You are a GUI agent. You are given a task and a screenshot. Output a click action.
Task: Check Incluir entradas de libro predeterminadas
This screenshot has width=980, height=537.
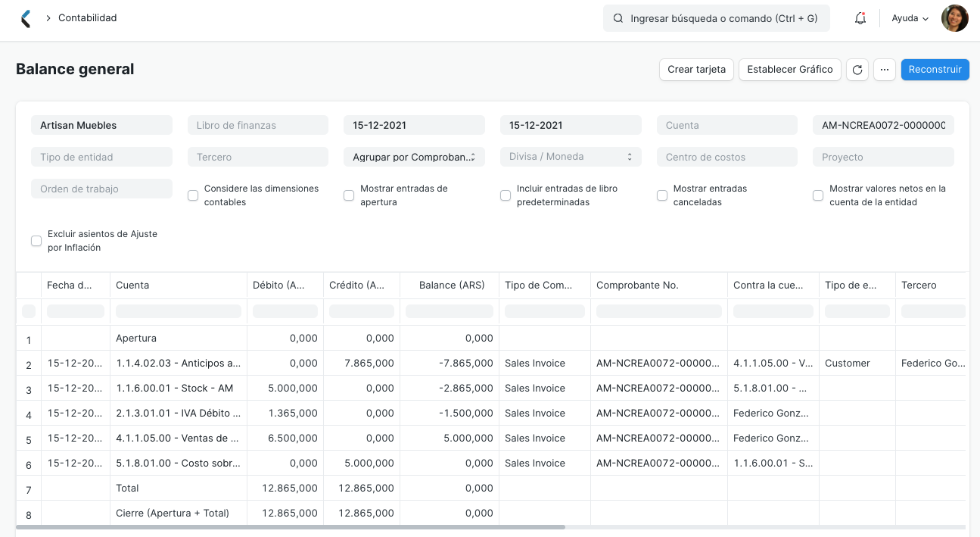pyautogui.click(x=506, y=195)
